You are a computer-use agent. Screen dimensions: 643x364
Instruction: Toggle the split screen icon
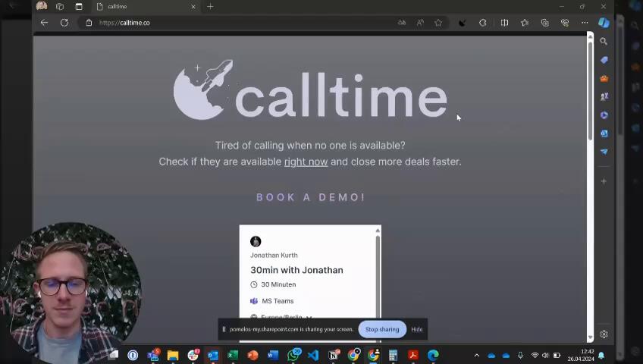(x=504, y=23)
